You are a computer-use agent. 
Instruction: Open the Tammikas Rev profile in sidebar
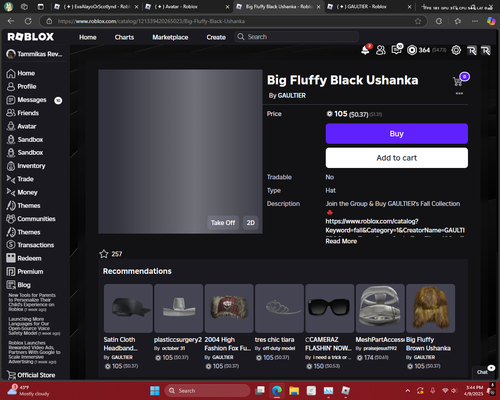[34, 54]
